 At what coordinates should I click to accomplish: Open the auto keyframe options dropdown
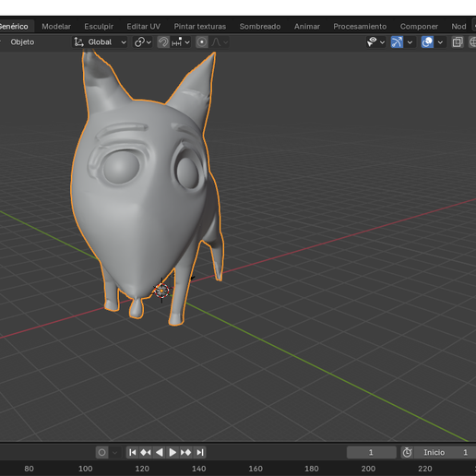tap(114, 452)
